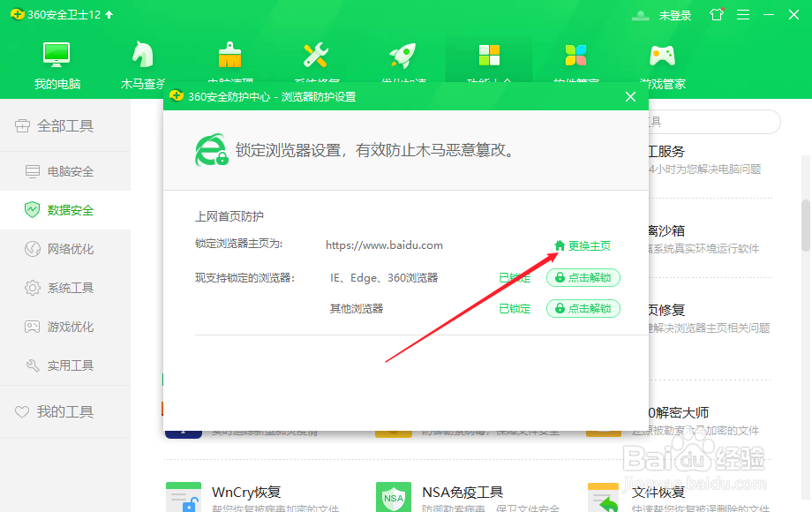The height and width of the screenshot is (512, 812).
Task: Open the main hamburger menu
Action: point(743,14)
